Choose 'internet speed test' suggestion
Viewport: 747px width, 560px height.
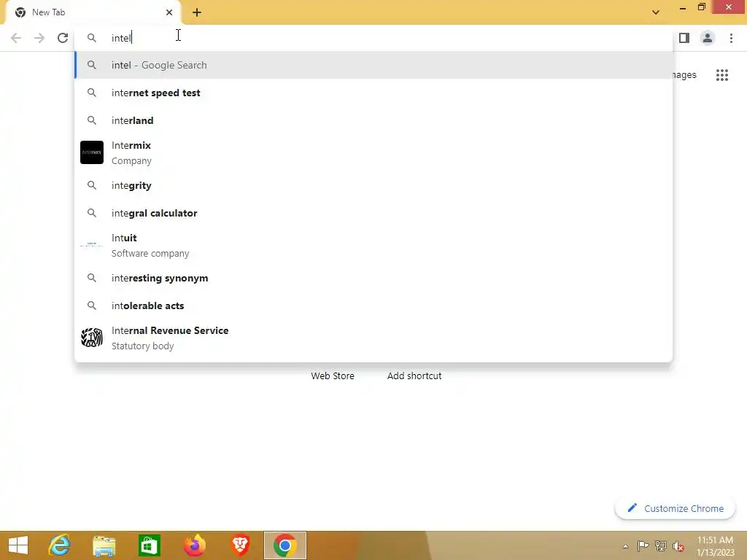(x=373, y=93)
